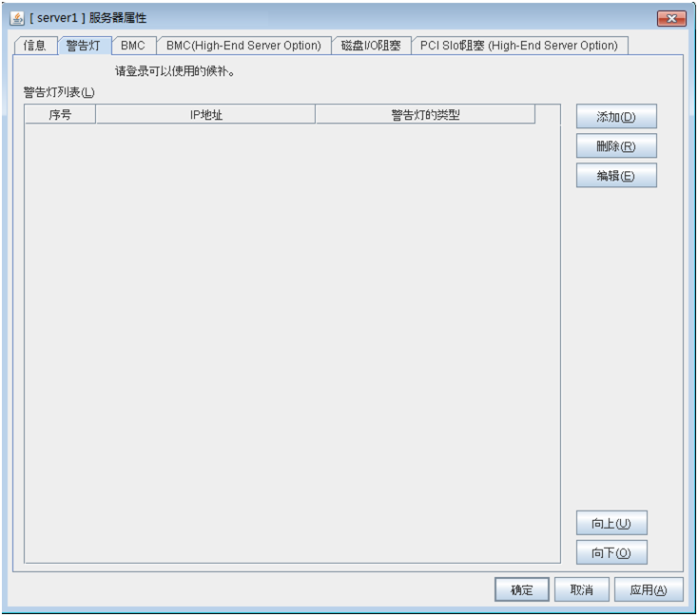Confirm with the 确定 button
The image size is (698, 616).
pos(522,589)
